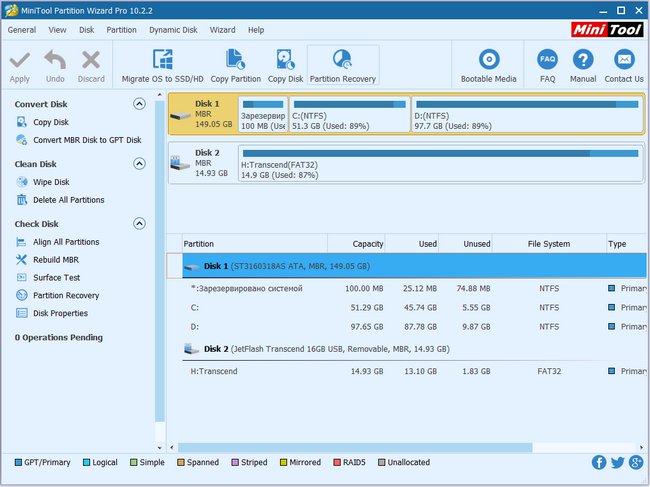The width and height of the screenshot is (650, 487).
Task: Sort by the Used column header
Action: (412, 244)
